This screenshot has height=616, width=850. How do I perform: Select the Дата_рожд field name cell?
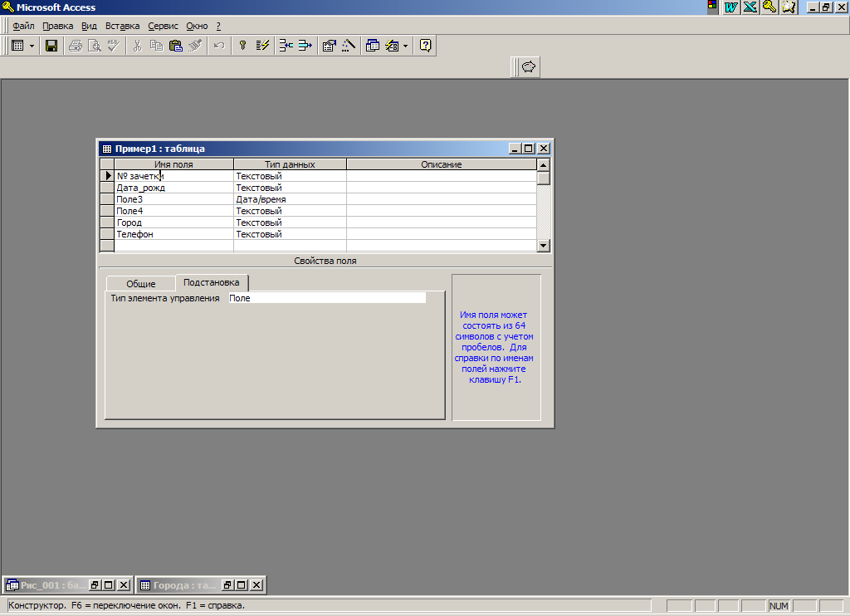pyautogui.click(x=173, y=188)
